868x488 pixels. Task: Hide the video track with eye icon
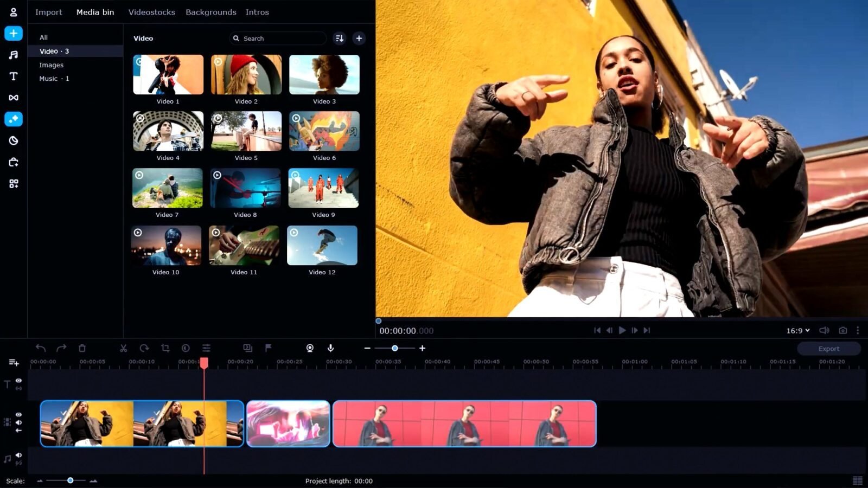pos(18,414)
